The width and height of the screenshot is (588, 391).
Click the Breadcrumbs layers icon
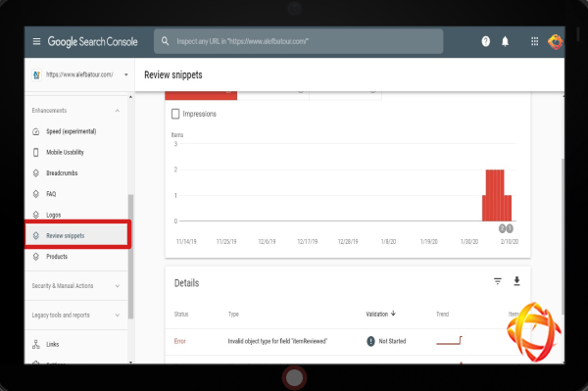point(36,173)
